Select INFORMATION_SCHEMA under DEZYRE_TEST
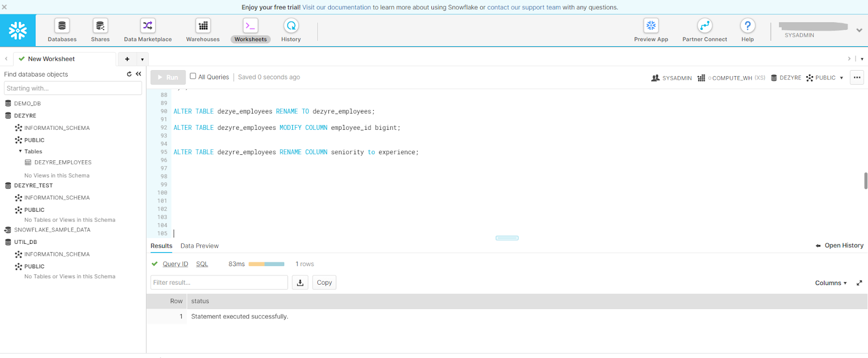Viewport: 868px width, 358px height. point(57,198)
